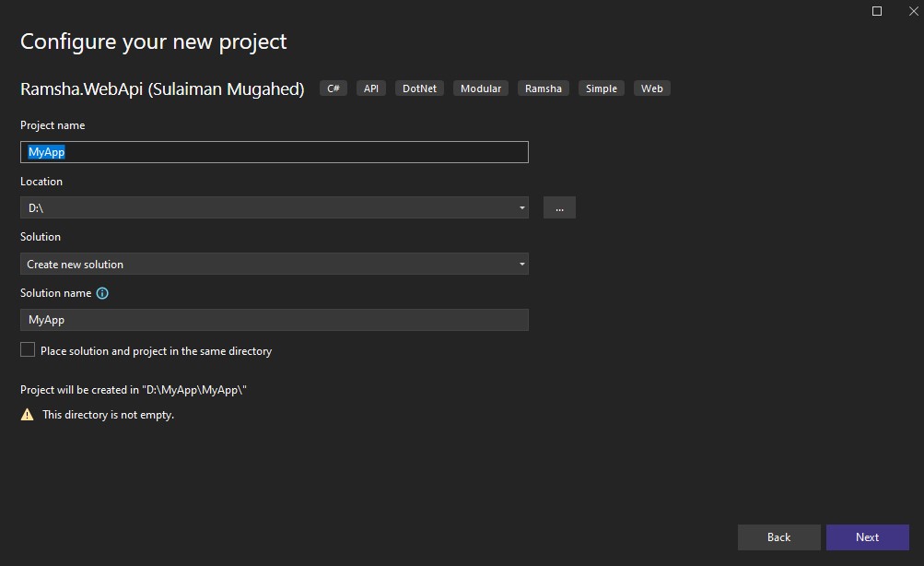Click the Ramsha.WebApi template title

click(161, 88)
